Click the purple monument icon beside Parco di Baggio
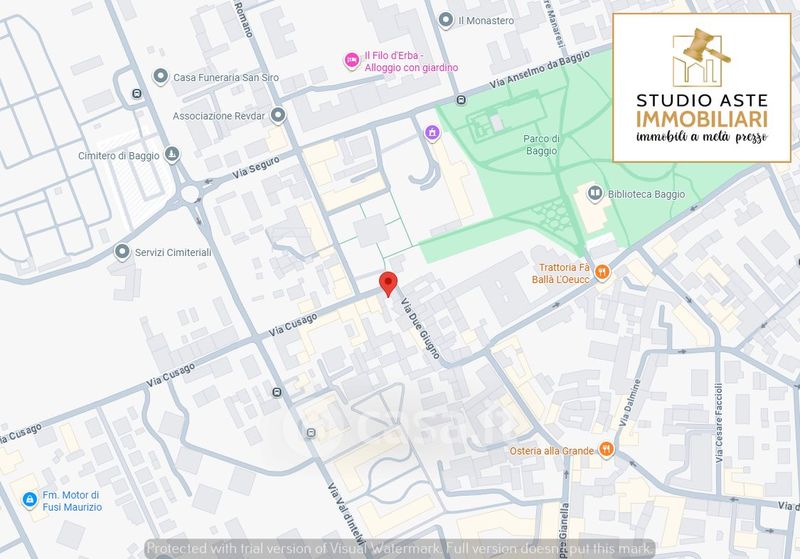800x559 pixels. [x=432, y=132]
